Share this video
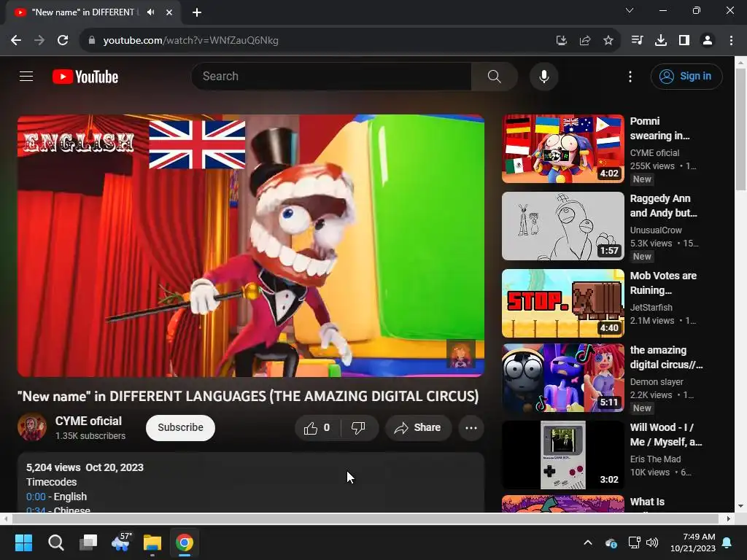 pos(418,427)
